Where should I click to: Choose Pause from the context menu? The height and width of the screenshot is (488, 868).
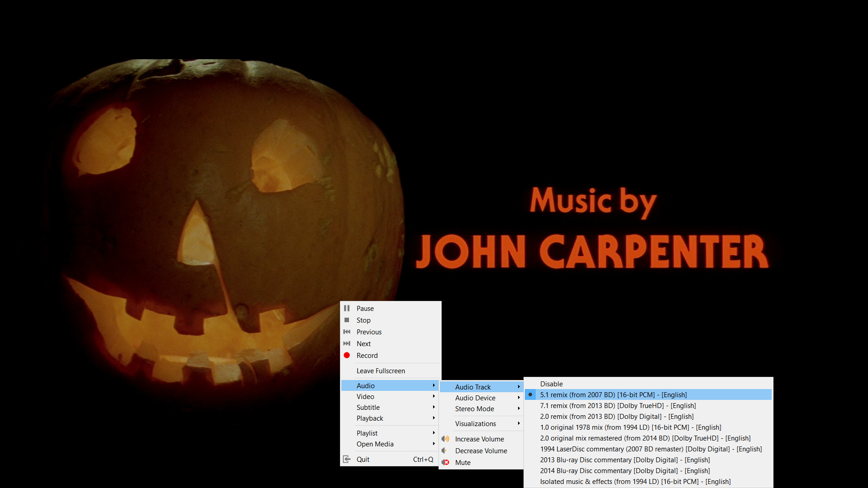[391, 308]
